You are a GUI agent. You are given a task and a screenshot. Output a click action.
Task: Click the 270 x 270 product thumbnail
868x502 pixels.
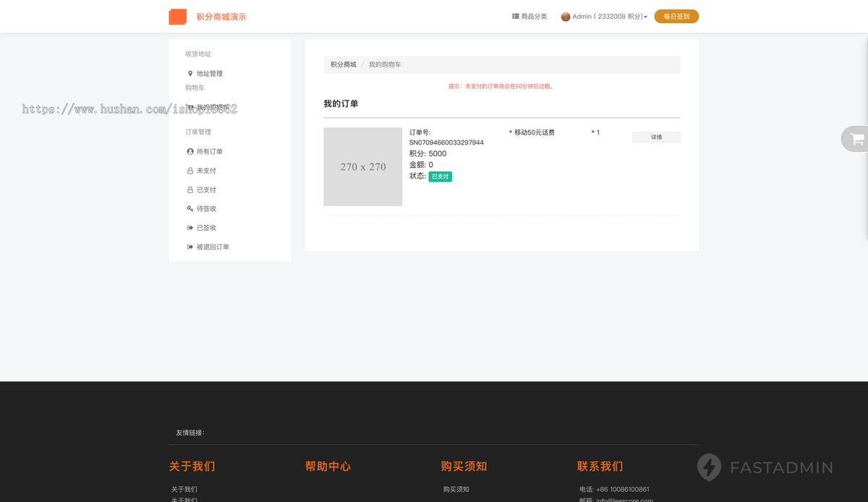(362, 166)
